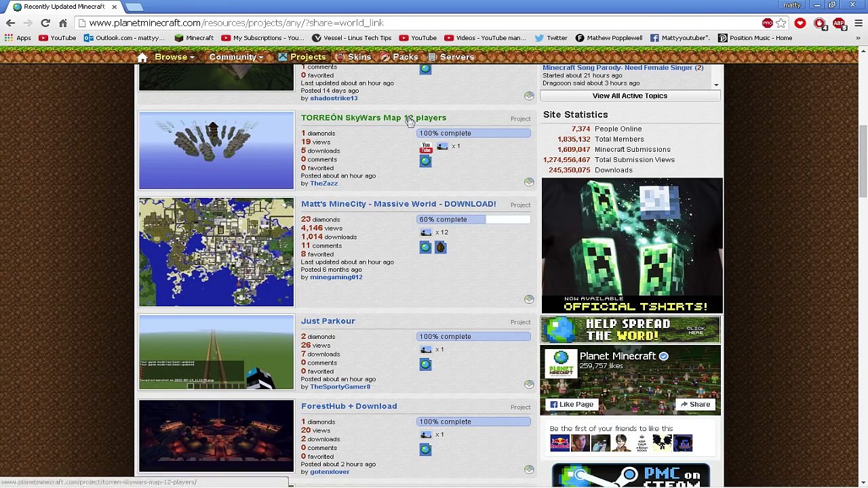Open Vessel Linus Tech Tips bookmark
Screen dimensions: 868x488
click(x=351, y=38)
